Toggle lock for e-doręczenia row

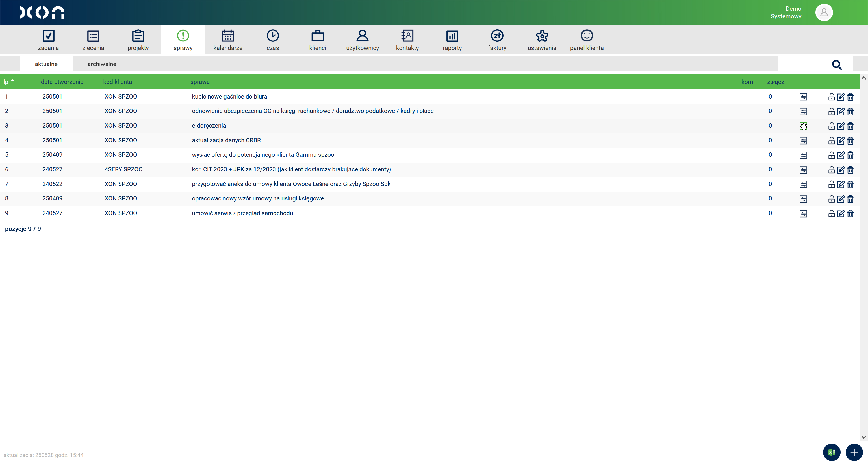(831, 126)
